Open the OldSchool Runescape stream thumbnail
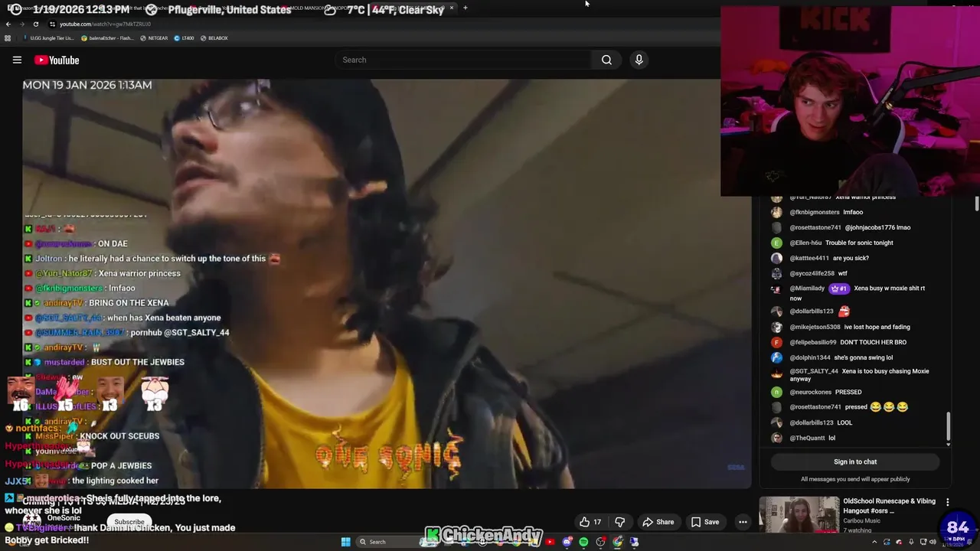980x551 pixels. point(799,514)
